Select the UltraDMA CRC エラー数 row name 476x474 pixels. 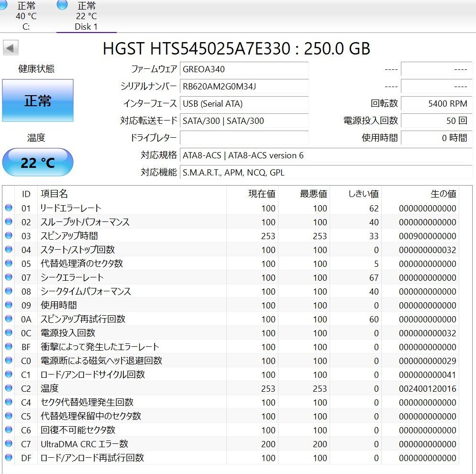tap(84, 444)
